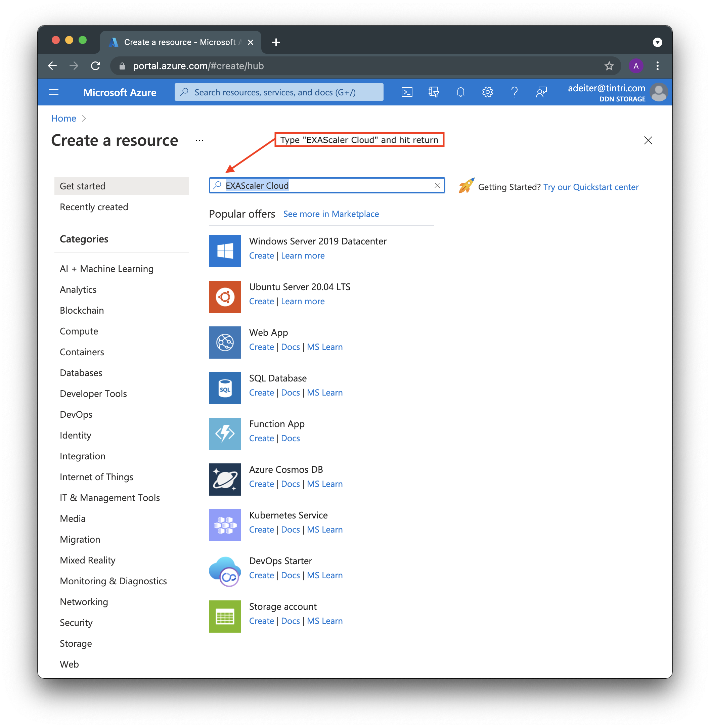
Task: Select the Compute category
Action: tap(79, 331)
